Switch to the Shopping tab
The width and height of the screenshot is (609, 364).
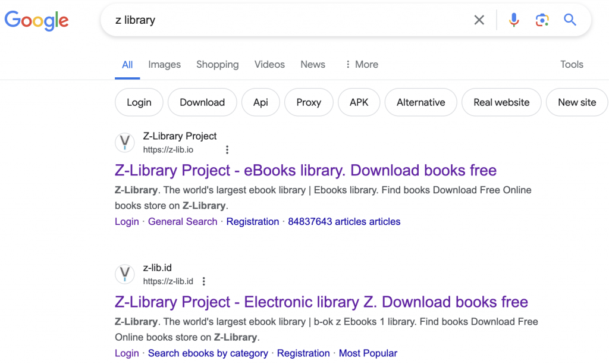point(218,64)
